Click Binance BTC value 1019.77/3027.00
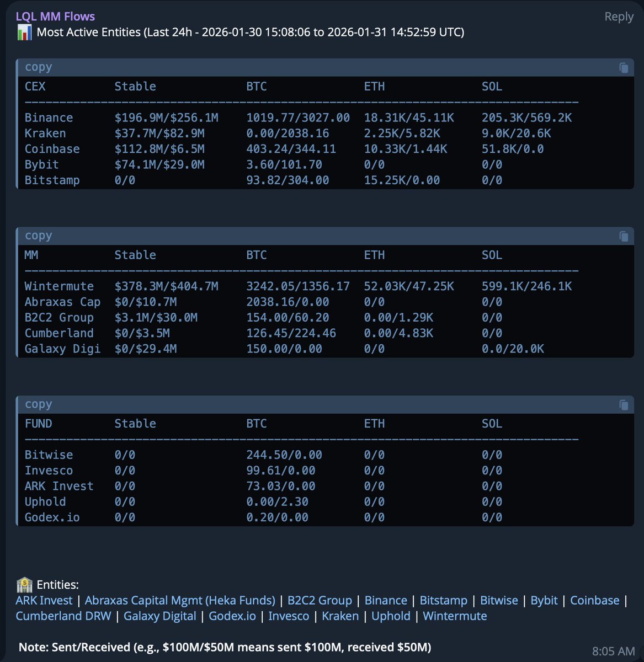This screenshot has height=662, width=644. [298, 118]
